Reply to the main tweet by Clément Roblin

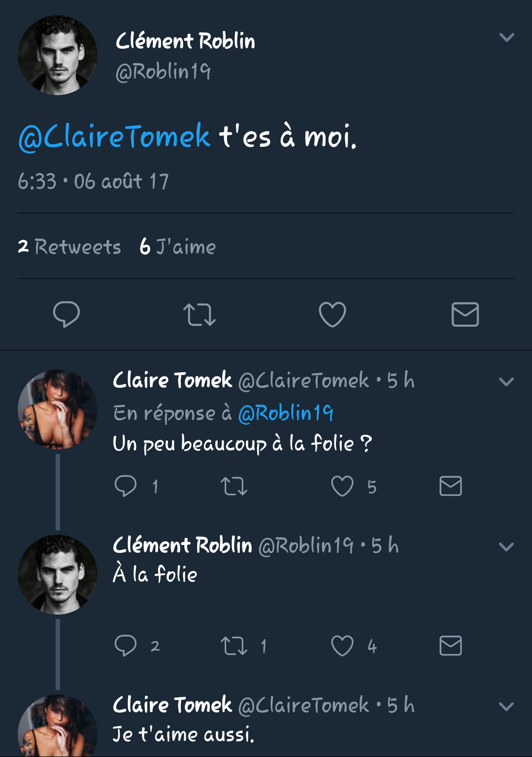tap(66, 314)
